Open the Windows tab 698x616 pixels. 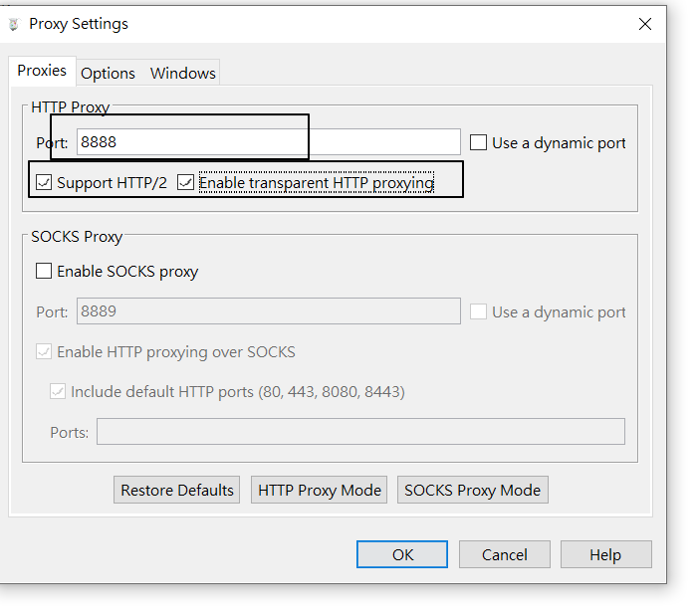coord(182,73)
